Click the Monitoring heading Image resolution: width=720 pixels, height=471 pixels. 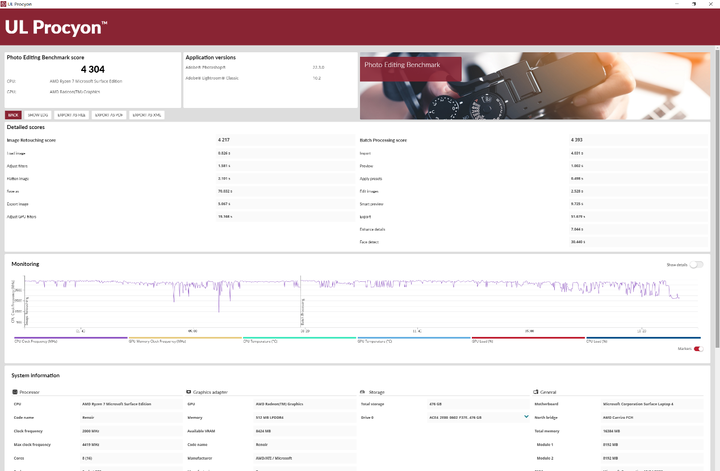[x=25, y=264]
